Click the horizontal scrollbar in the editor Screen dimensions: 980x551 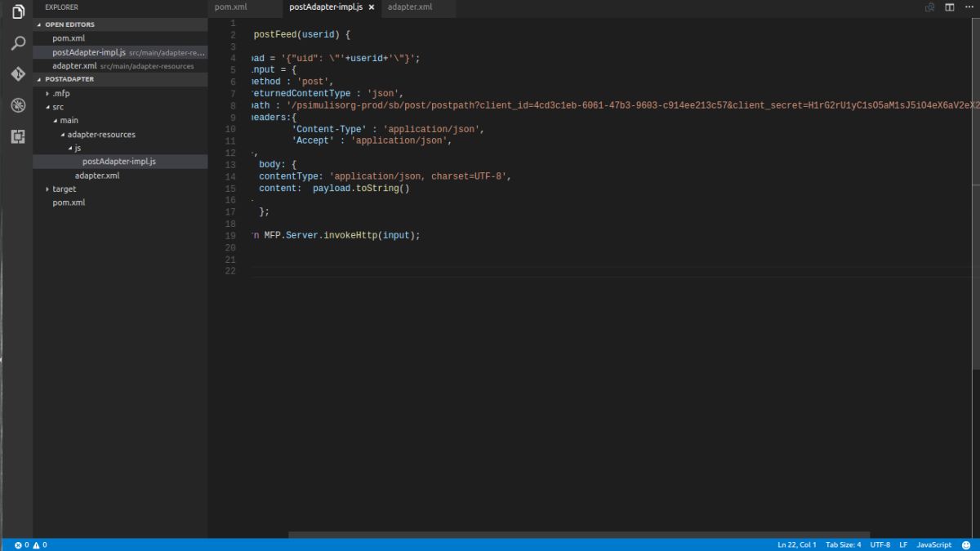pyautogui.click(x=579, y=535)
